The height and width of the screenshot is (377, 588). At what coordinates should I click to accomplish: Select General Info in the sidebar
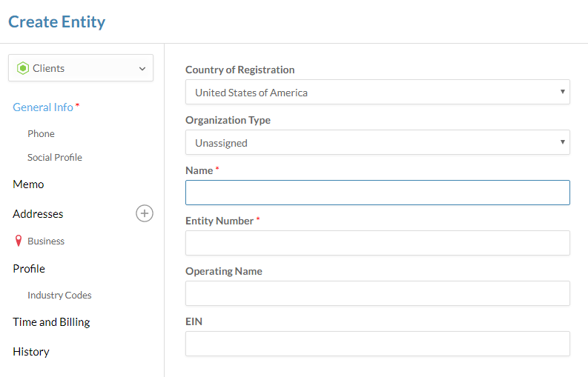coord(43,107)
